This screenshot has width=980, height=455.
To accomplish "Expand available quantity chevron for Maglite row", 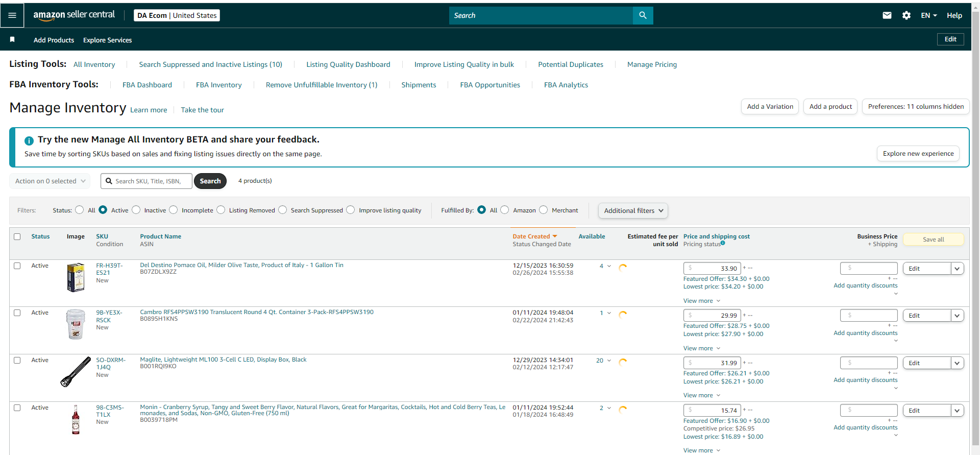I will tap(609, 361).
